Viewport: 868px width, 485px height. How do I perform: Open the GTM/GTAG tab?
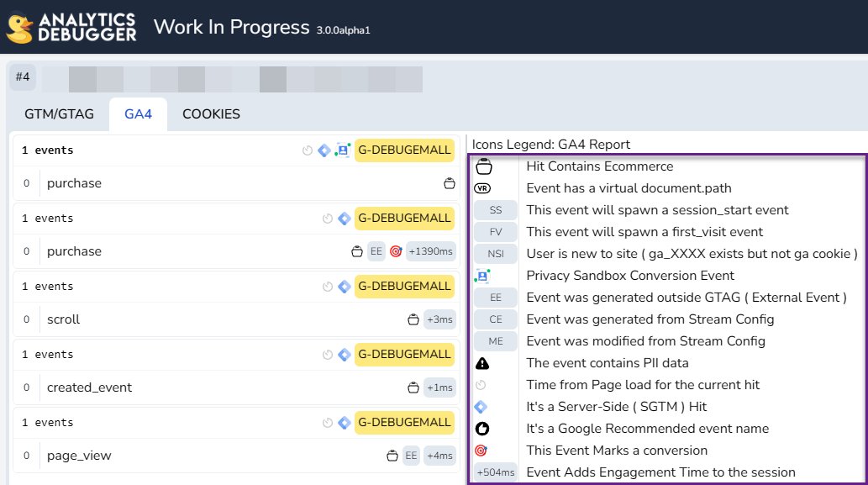tap(59, 114)
